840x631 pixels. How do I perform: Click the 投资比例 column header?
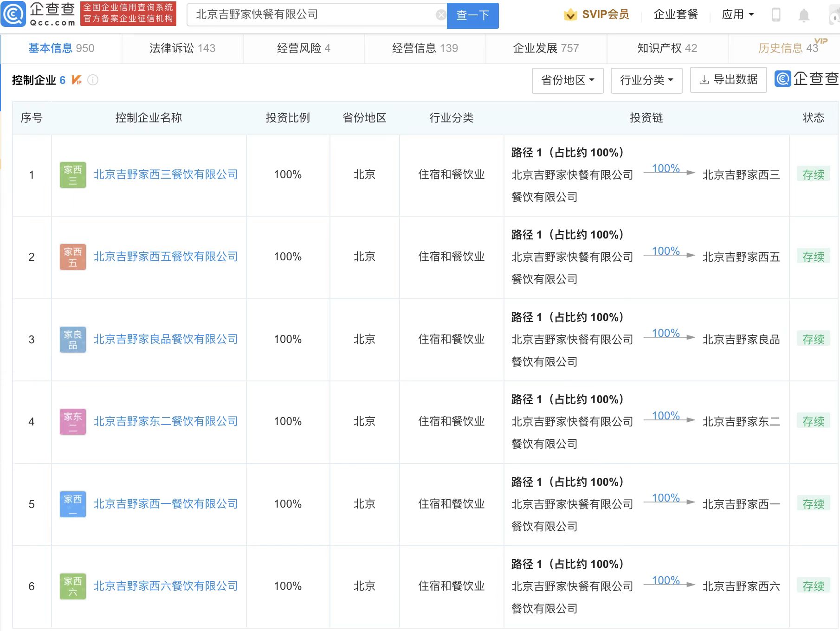(288, 118)
